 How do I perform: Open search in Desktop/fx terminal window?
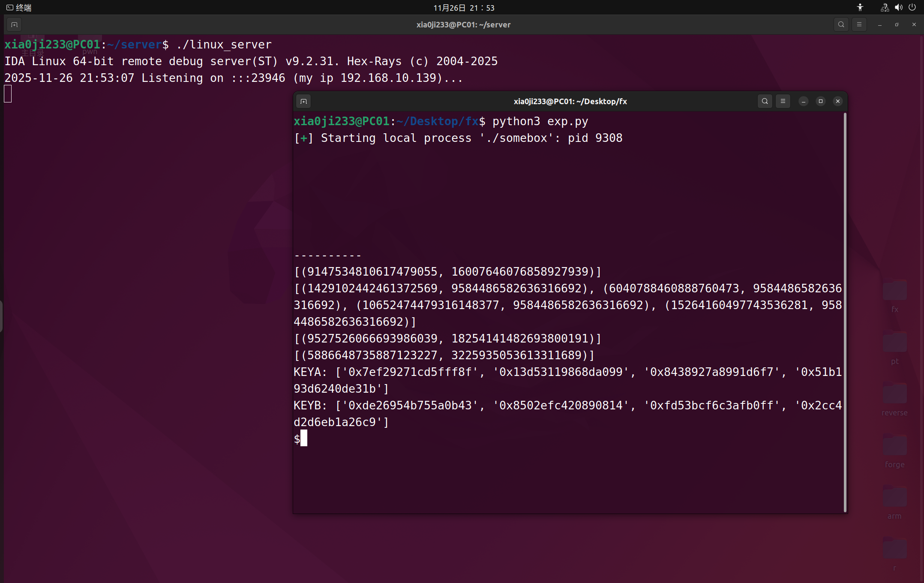click(765, 102)
